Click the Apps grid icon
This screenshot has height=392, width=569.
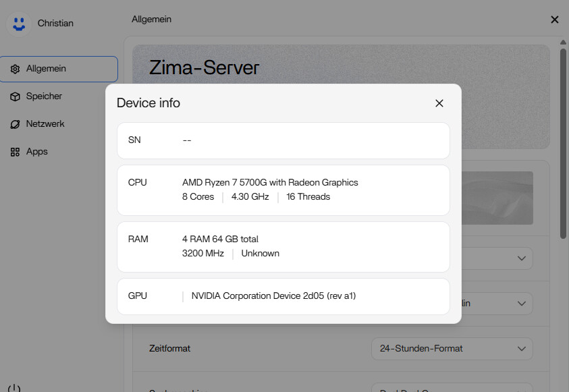click(x=15, y=152)
